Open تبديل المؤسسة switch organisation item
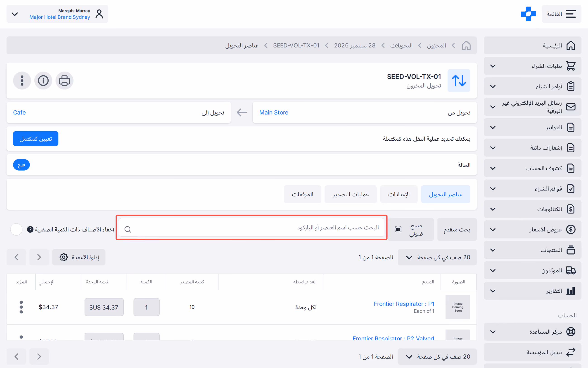Viewport: 588px width, 368px height. tap(533, 352)
